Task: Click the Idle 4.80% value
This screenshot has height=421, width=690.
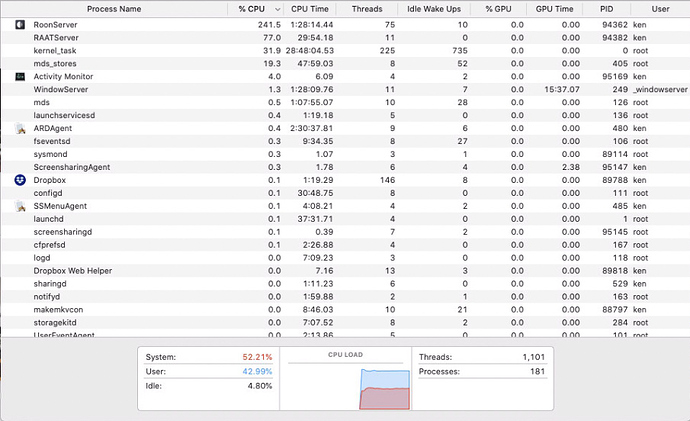Action: tap(260, 386)
